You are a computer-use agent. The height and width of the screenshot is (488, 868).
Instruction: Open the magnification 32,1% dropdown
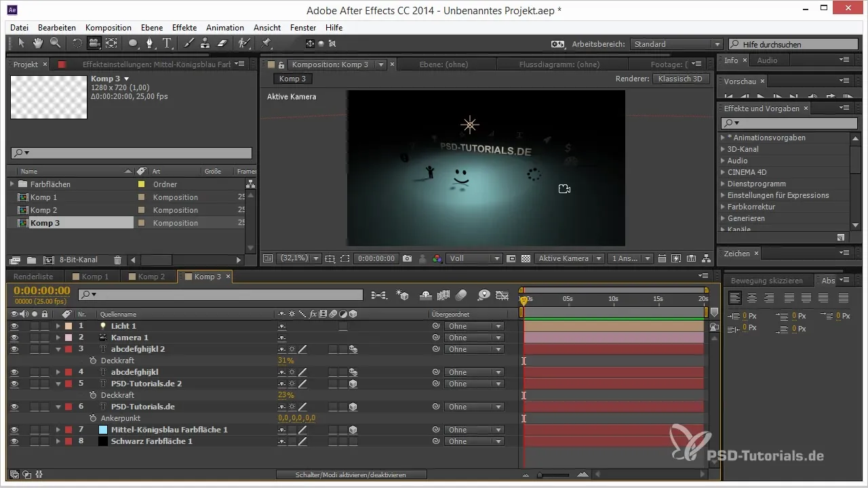pyautogui.click(x=298, y=259)
